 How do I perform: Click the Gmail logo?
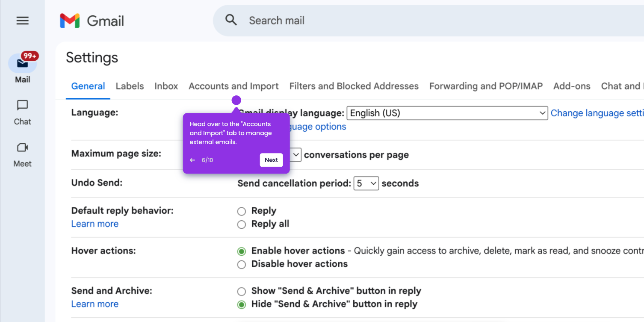(x=92, y=21)
